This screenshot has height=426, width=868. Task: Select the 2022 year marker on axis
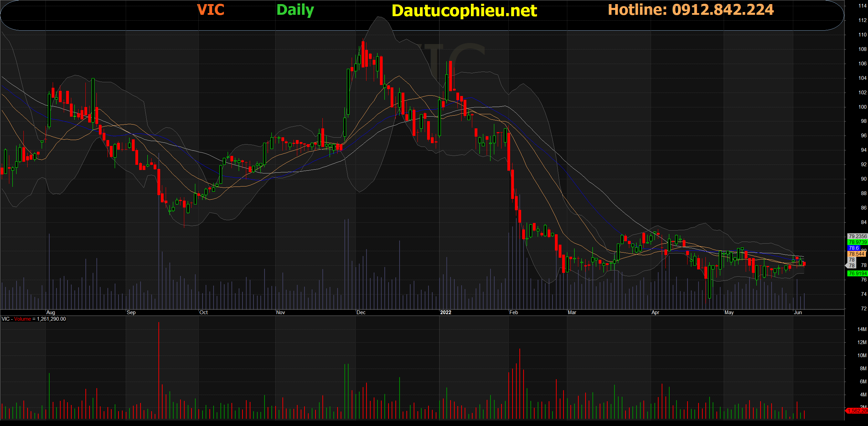pos(446,312)
